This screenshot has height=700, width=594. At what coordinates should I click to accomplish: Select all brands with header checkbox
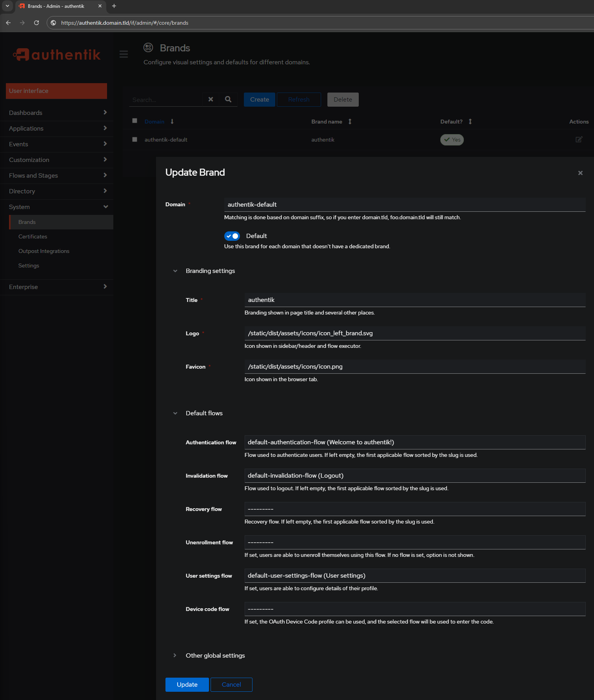point(134,121)
